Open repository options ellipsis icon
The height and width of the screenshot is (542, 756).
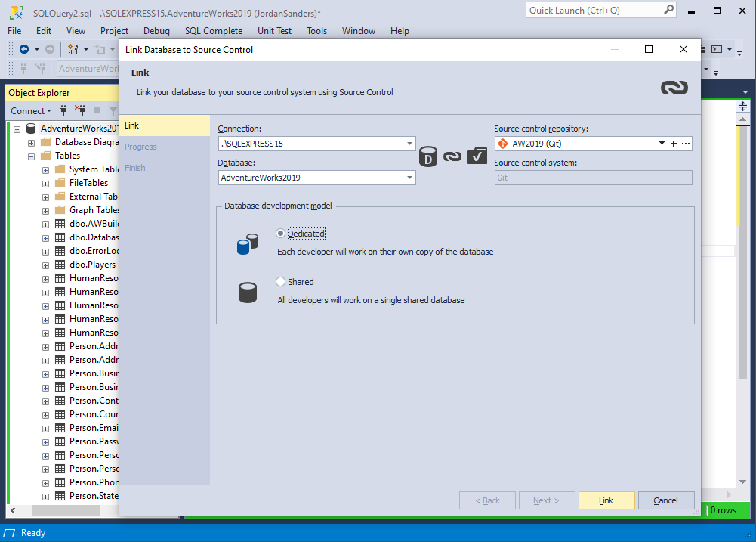pos(686,144)
